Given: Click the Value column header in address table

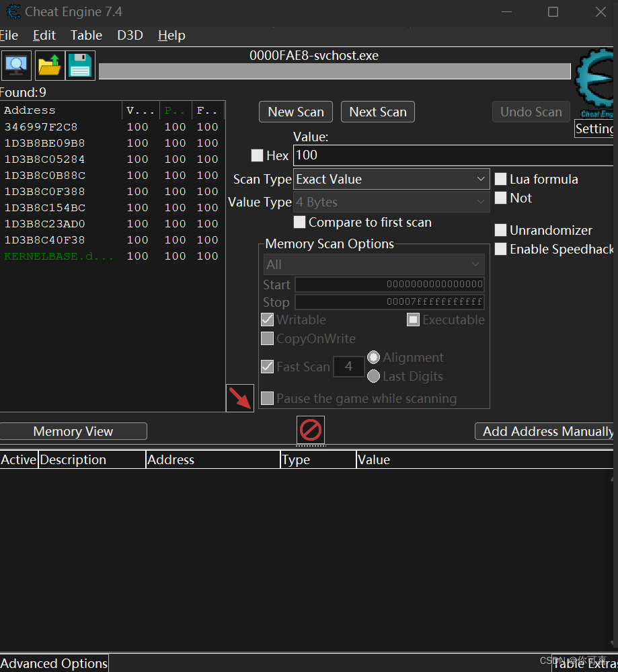Looking at the screenshot, I should (x=485, y=459).
